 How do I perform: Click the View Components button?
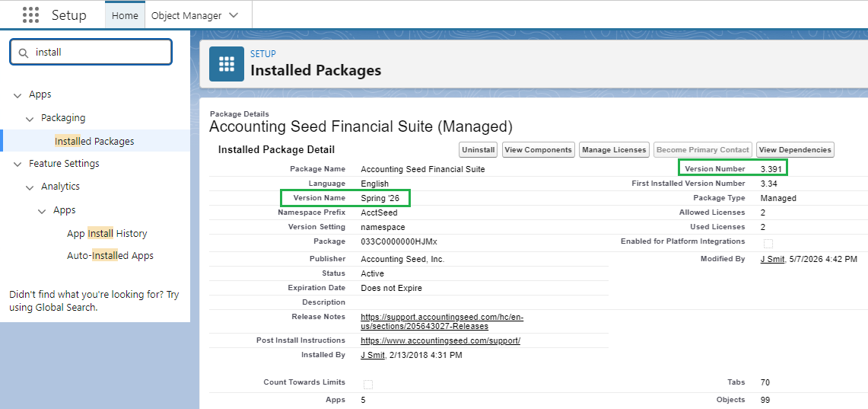click(538, 149)
